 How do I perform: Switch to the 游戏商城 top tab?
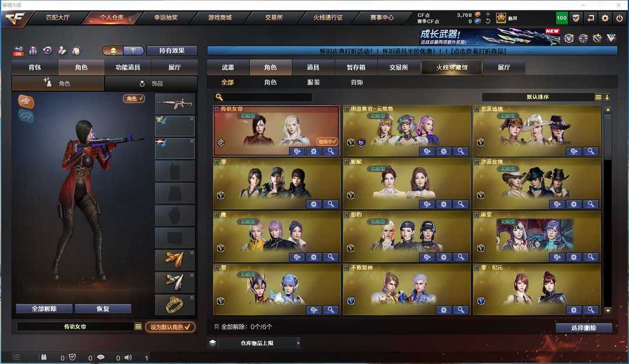coord(220,17)
